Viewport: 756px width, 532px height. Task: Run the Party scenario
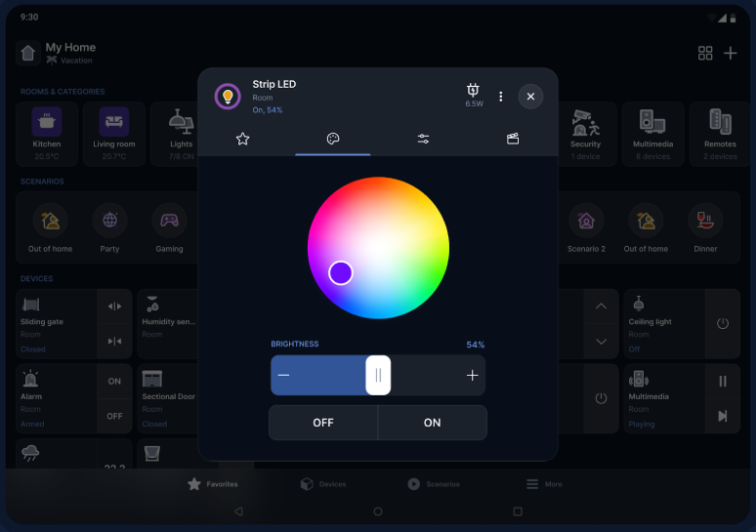point(110,228)
